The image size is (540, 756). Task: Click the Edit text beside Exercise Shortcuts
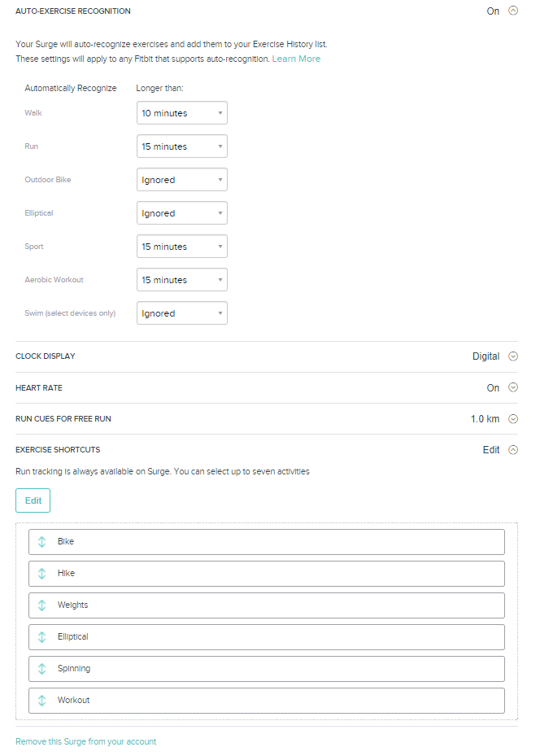point(491,450)
